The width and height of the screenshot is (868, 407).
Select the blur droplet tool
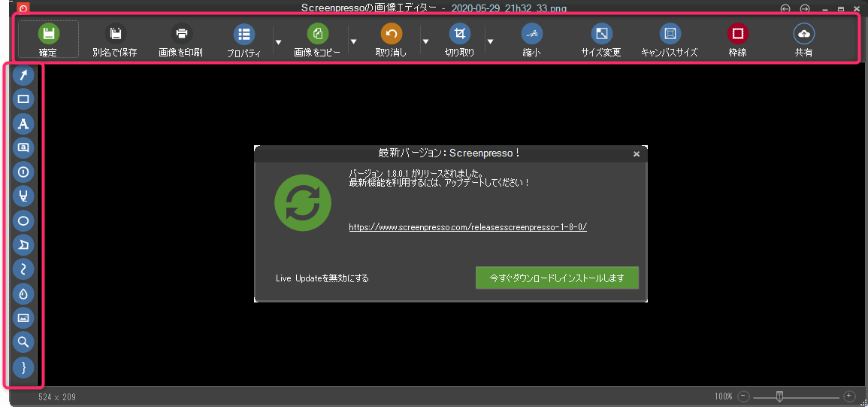(x=23, y=294)
